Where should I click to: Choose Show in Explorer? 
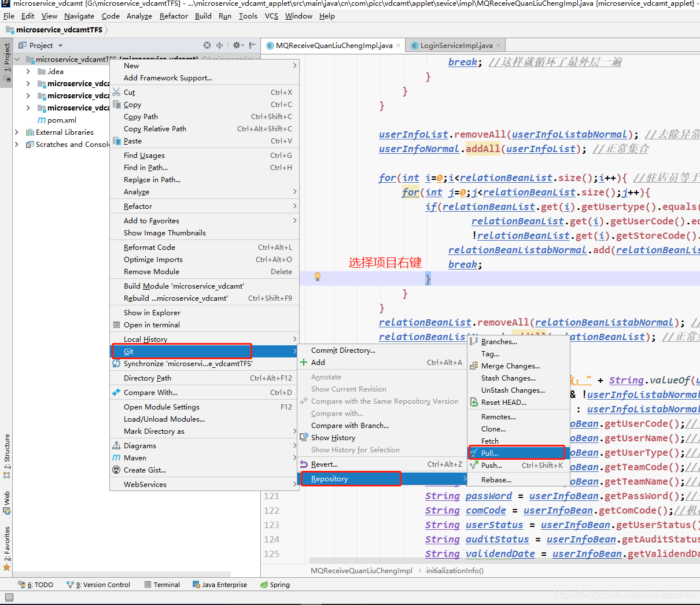click(152, 313)
